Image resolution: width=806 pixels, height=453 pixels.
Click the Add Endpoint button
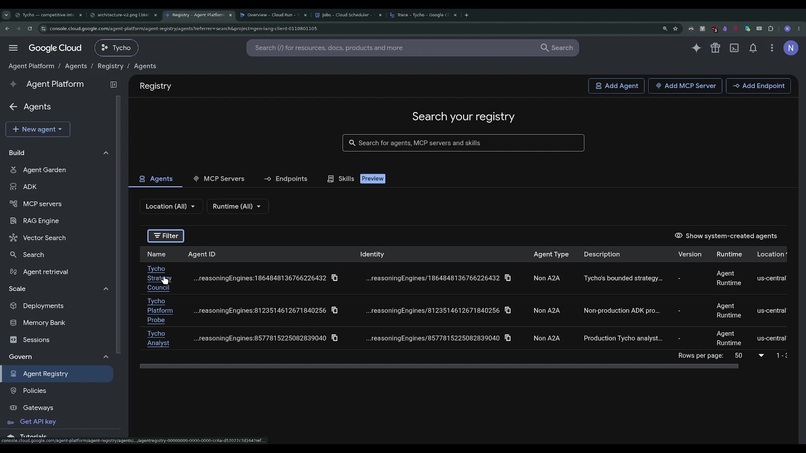[758, 86]
